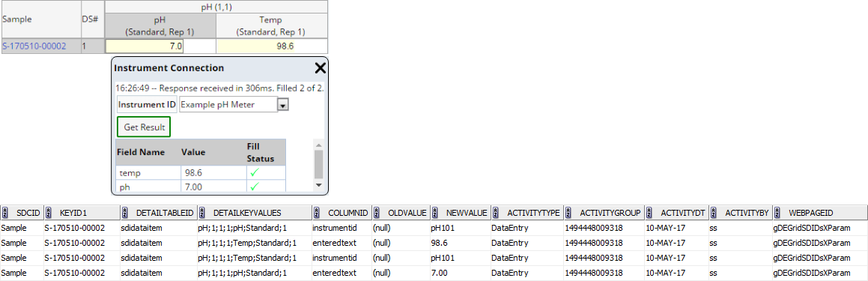Click the SDCID column header label
The height and width of the screenshot is (281, 868).
pyautogui.click(x=28, y=213)
